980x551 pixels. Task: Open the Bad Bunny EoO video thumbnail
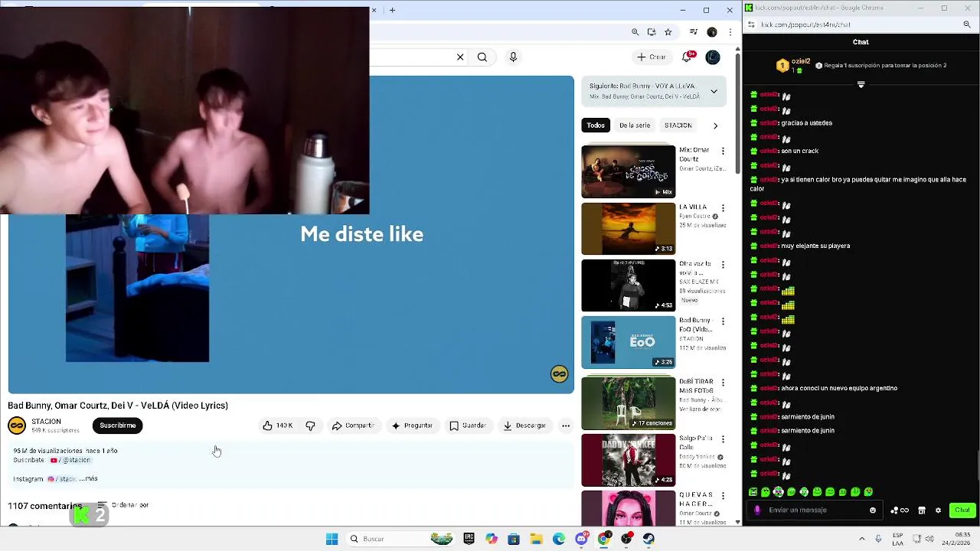[x=629, y=342]
